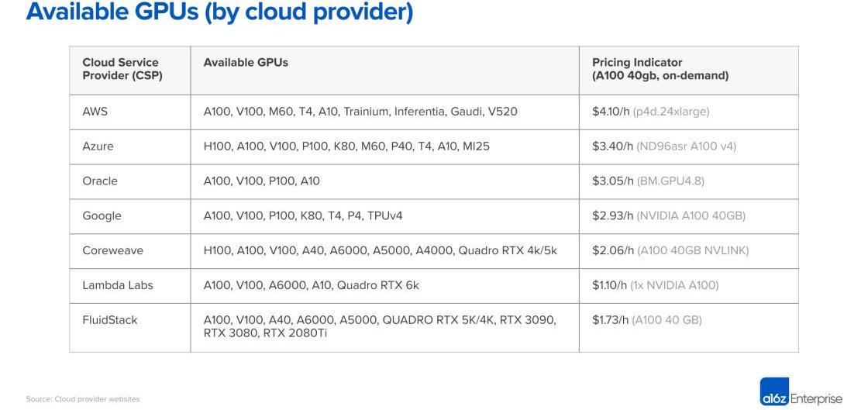Select the Coreweave provider cell
868x410 pixels.
pyautogui.click(x=112, y=250)
